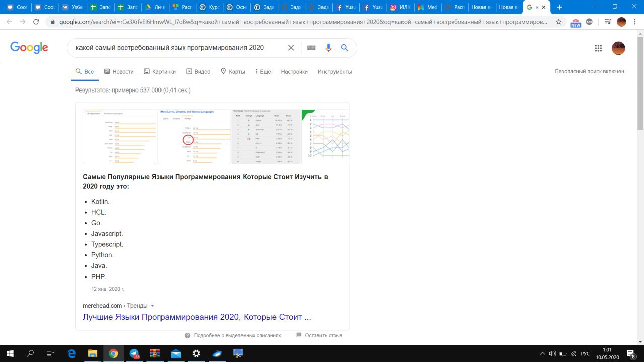This screenshot has height=362, width=644.
Task: Open 'Подробнее о выделенных описаниях' link
Action: (x=239, y=335)
